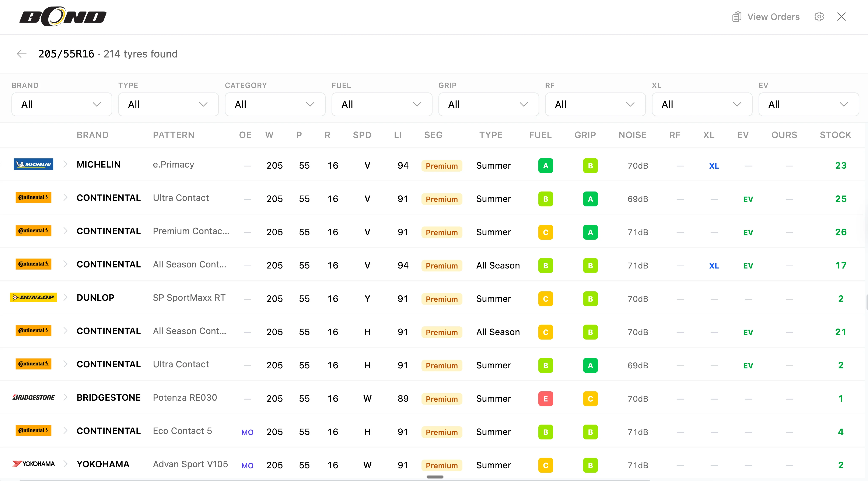Click the Dunlop brand logo

pos(33,297)
